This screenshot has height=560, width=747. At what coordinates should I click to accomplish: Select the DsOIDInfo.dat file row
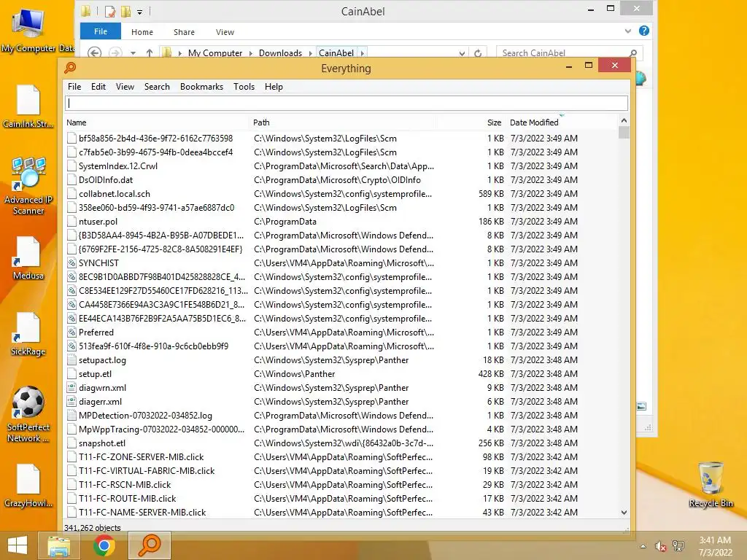tap(341, 180)
